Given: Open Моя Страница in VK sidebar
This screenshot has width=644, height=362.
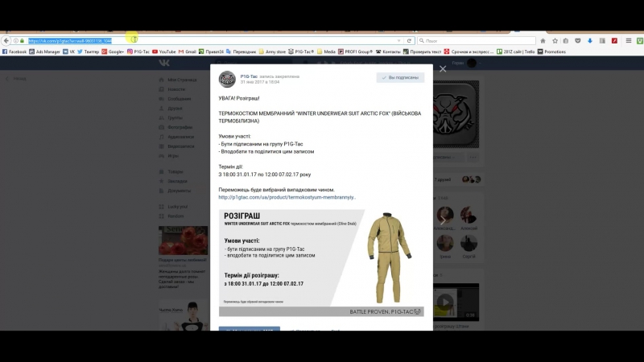Looking at the screenshot, I should (178, 80).
